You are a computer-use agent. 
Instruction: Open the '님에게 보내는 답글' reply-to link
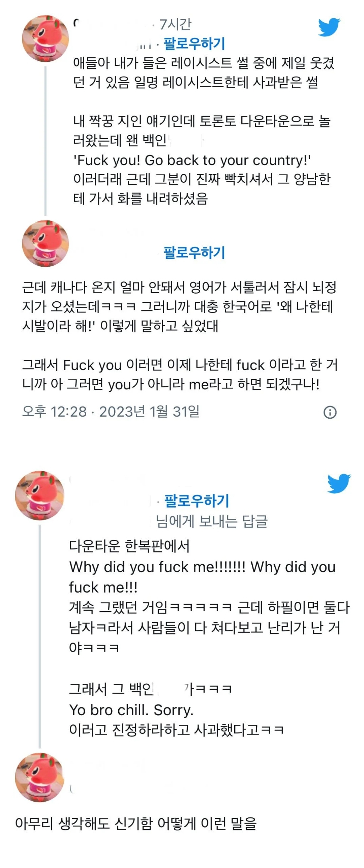(211, 521)
